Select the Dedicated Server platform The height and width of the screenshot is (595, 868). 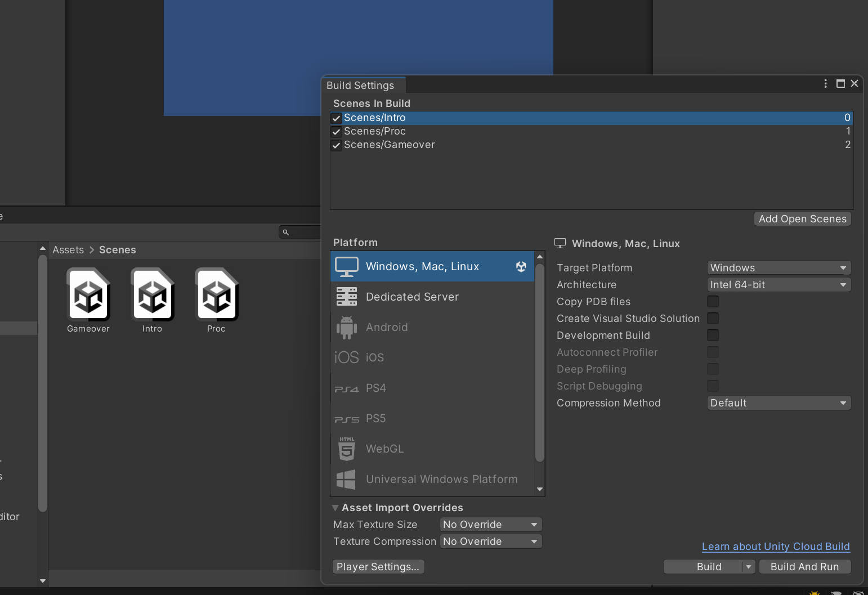click(x=432, y=297)
